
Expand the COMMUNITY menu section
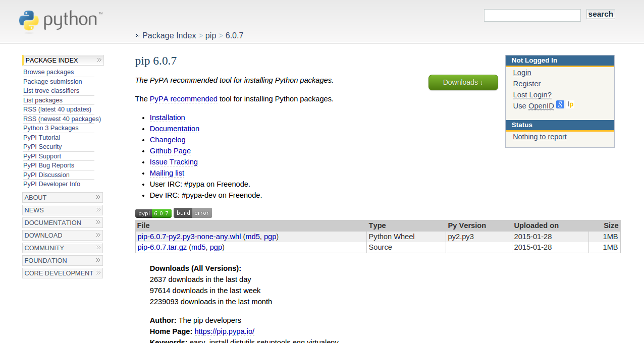coord(63,248)
